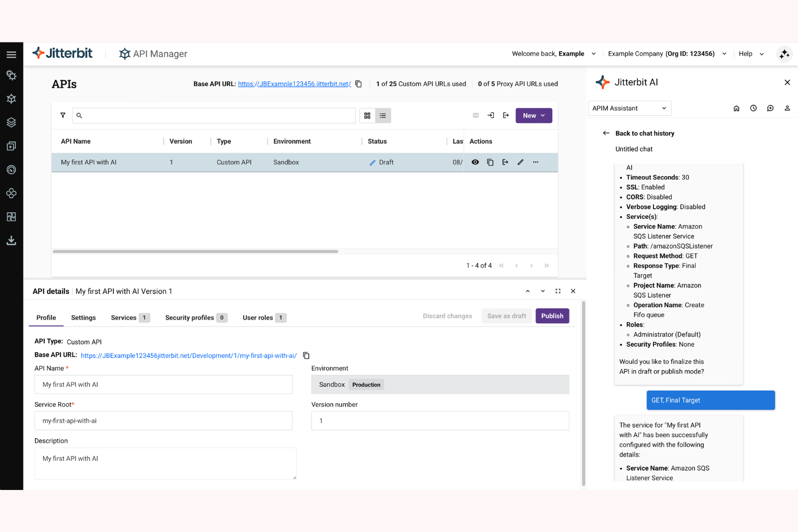Clone My first API with AI row
This screenshot has width=798, height=532.
[490, 162]
